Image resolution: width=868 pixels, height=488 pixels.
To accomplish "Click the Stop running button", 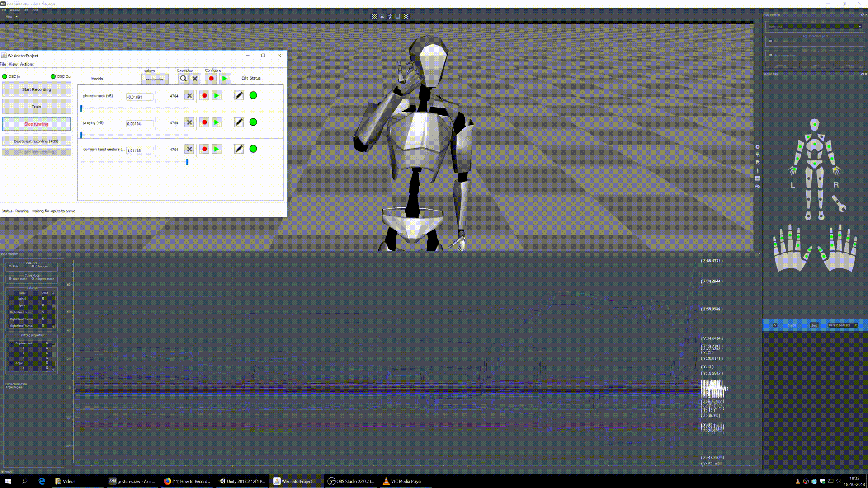I will click(37, 124).
